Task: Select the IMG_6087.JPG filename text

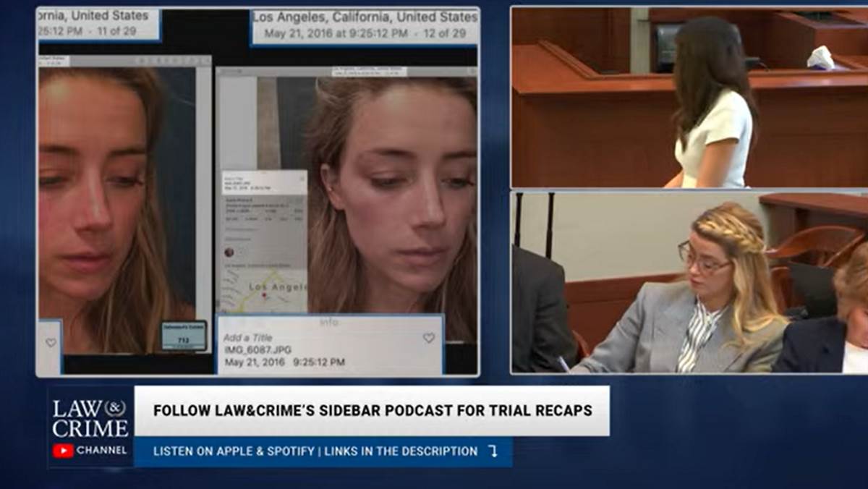Action: pyautogui.click(x=258, y=350)
